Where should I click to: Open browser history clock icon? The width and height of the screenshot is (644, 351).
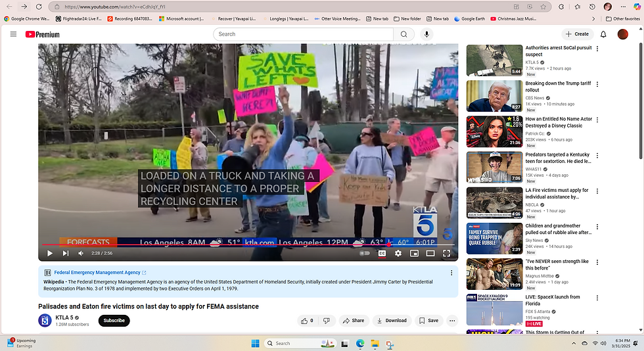[x=592, y=7]
